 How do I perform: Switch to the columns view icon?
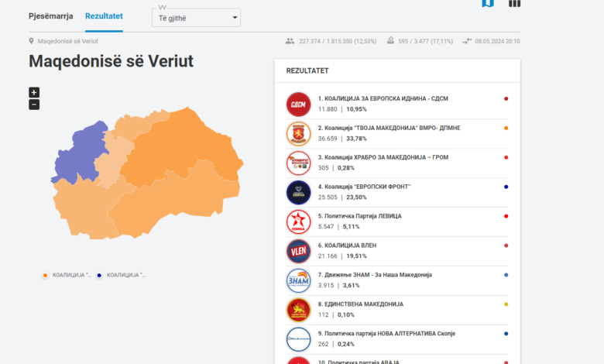[x=514, y=3]
